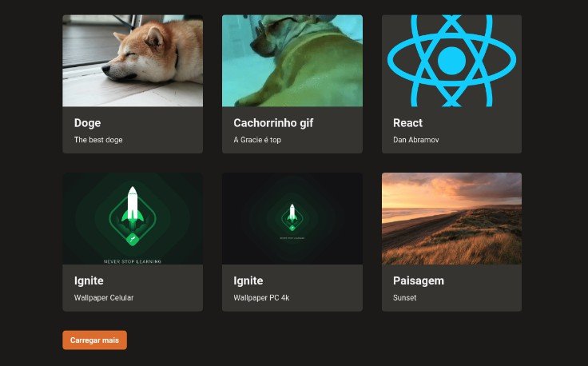
Task: Select the React card title
Action: (407, 123)
